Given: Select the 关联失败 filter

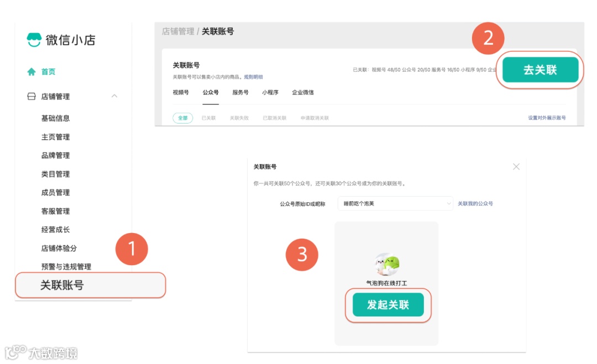Looking at the screenshot, I should (x=239, y=118).
